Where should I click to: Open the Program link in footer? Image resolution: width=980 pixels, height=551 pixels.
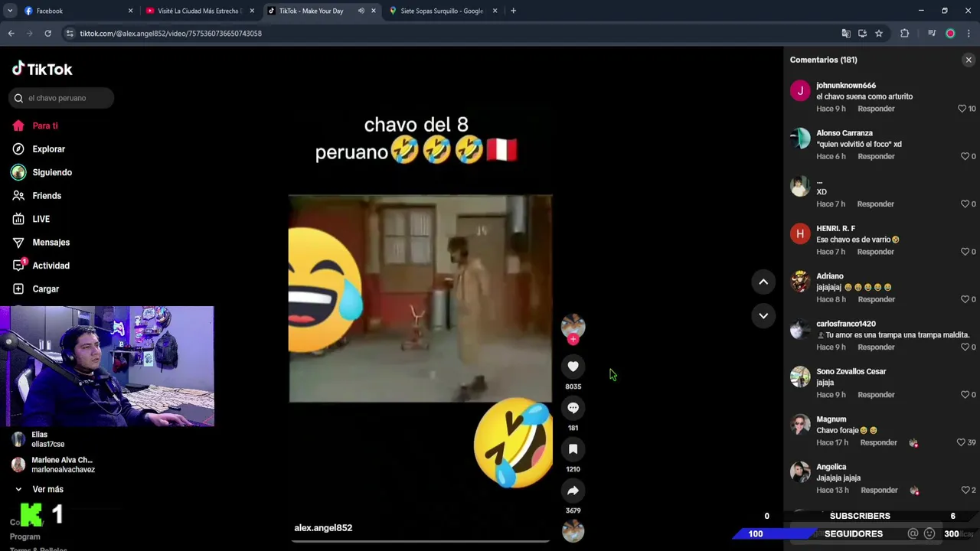tap(24, 536)
